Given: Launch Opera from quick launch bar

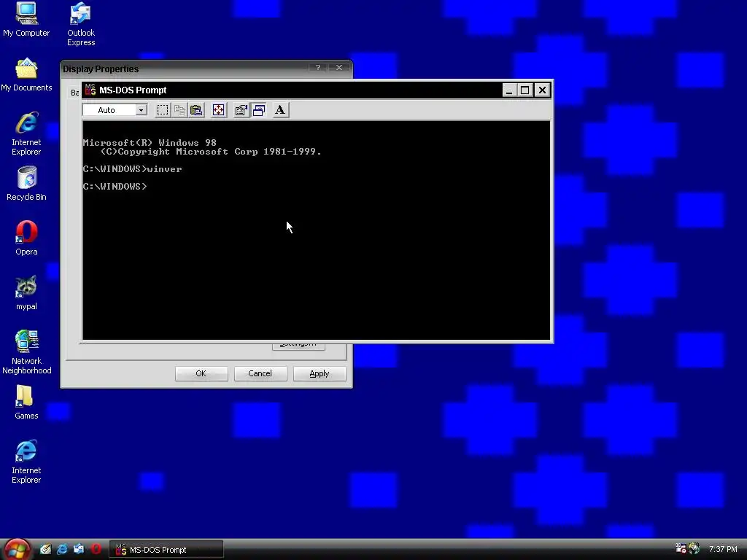Looking at the screenshot, I should click(96, 549).
